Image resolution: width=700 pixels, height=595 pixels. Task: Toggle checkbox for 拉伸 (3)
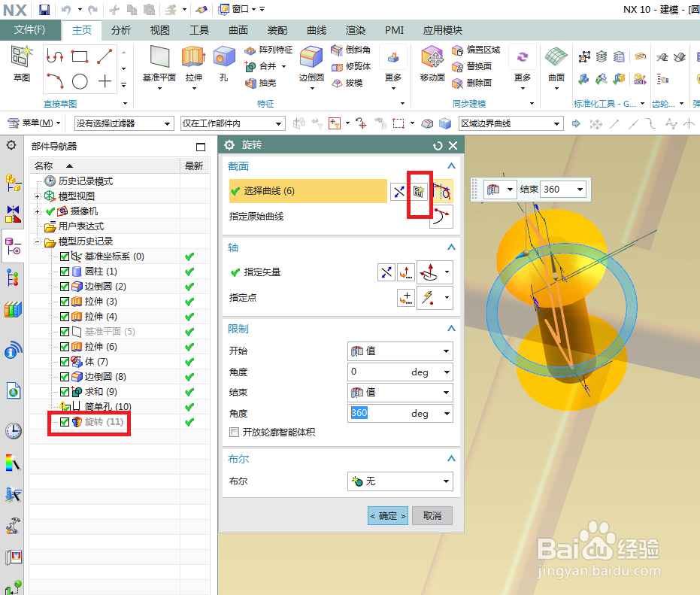pyautogui.click(x=65, y=302)
